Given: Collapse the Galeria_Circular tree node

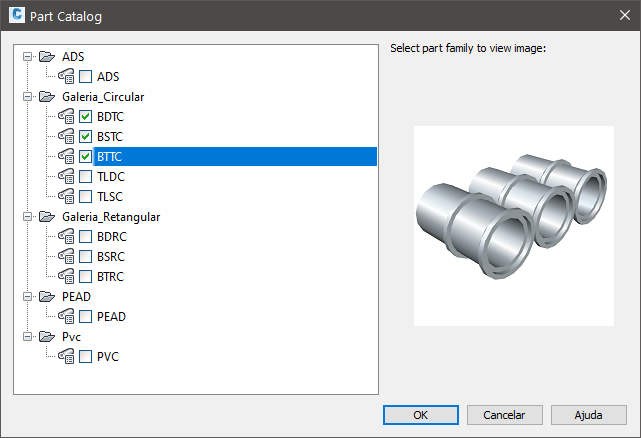Looking at the screenshot, I should [x=27, y=97].
